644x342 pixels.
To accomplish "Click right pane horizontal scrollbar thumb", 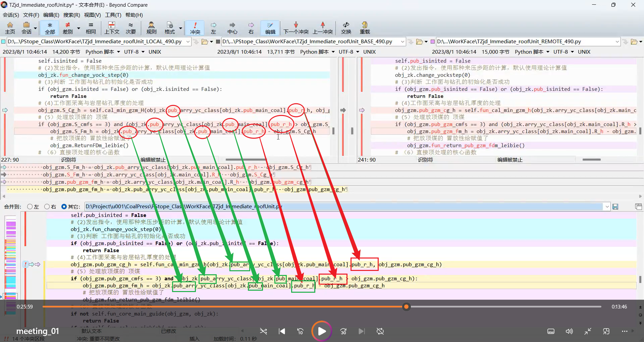I will (591, 160).
